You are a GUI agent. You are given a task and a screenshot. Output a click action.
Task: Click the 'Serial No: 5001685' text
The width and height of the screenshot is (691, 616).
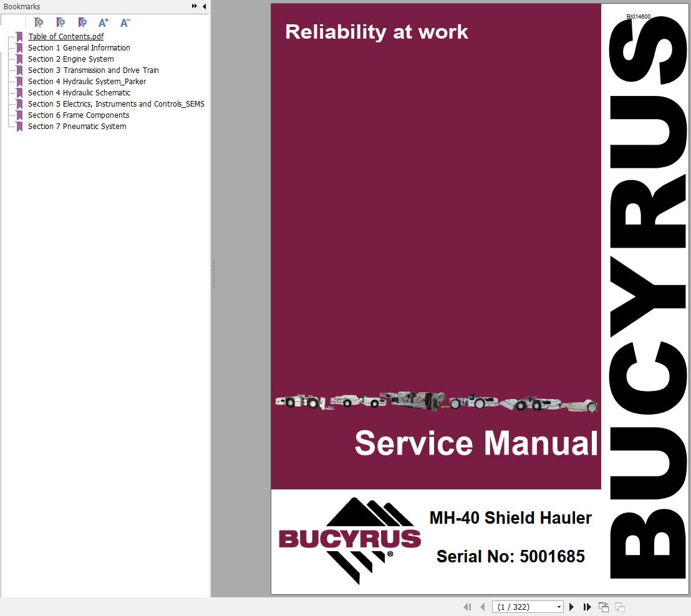510,557
